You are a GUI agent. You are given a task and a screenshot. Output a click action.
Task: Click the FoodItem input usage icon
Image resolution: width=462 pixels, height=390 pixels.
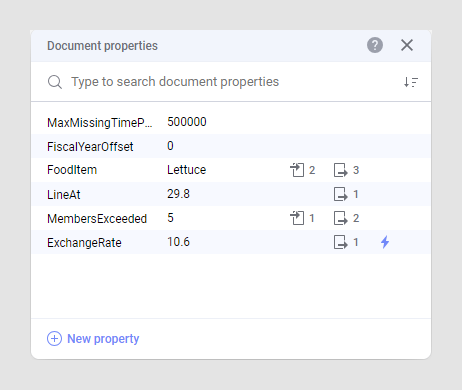297,170
